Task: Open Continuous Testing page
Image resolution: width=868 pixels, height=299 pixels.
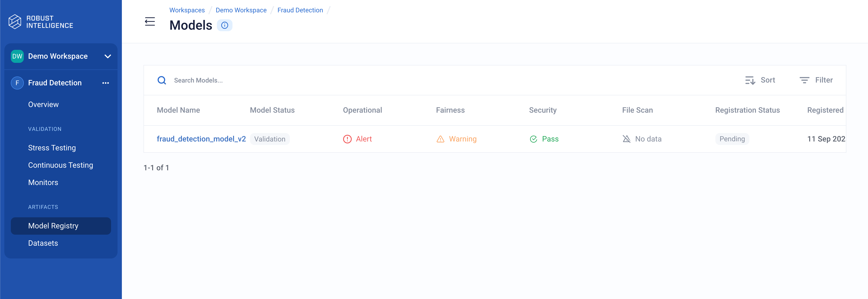Action: (x=61, y=165)
